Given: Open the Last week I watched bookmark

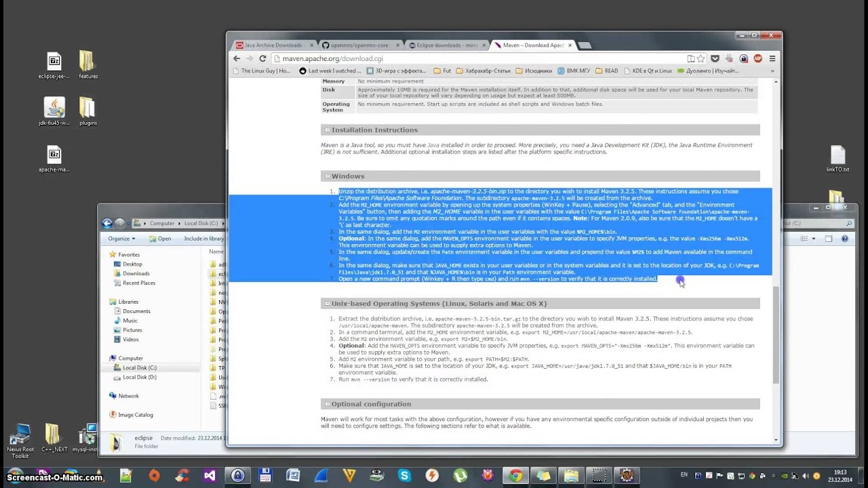Looking at the screenshot, I should tap(330, 70).
